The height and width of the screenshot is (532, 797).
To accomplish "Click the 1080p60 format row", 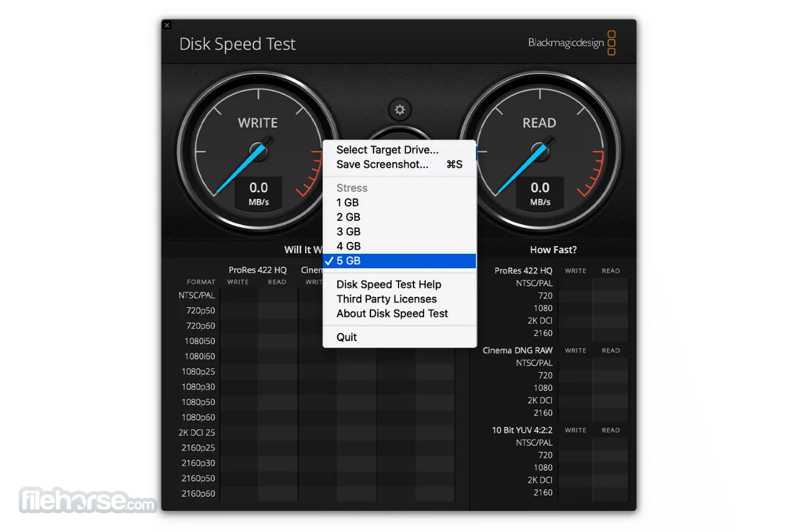I will [x=198, y=417].
